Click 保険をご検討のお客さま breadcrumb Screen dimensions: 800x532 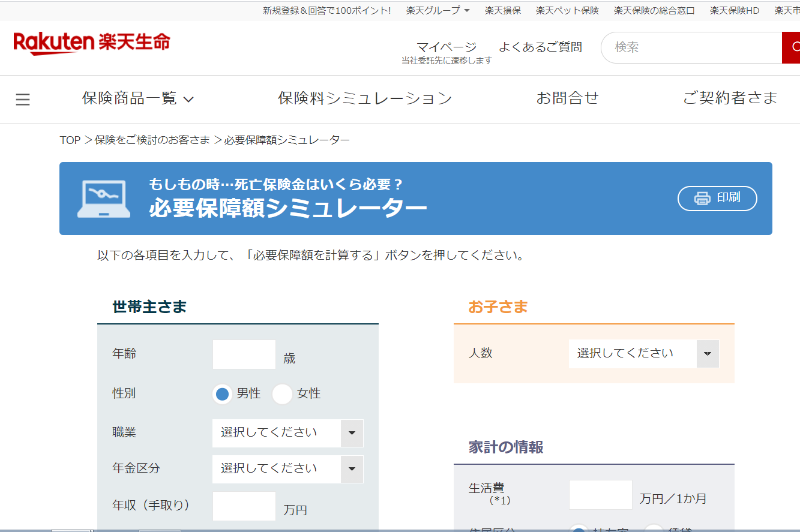tap(152, 140)
